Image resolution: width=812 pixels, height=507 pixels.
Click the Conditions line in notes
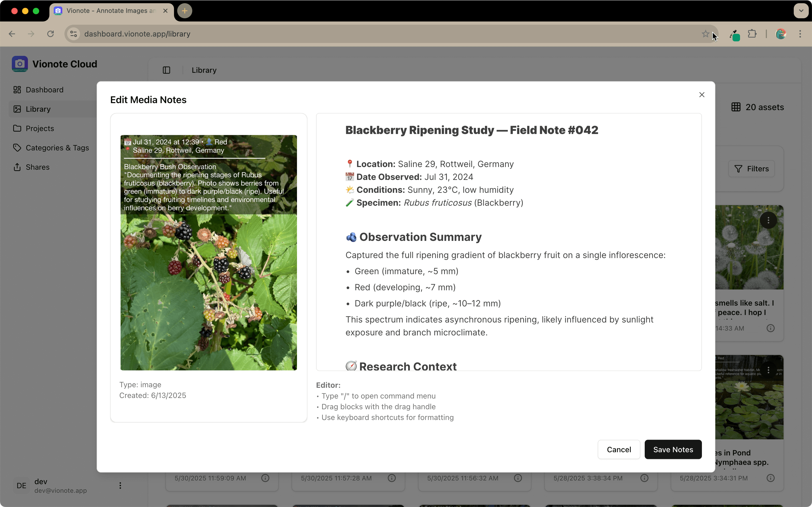429,190
